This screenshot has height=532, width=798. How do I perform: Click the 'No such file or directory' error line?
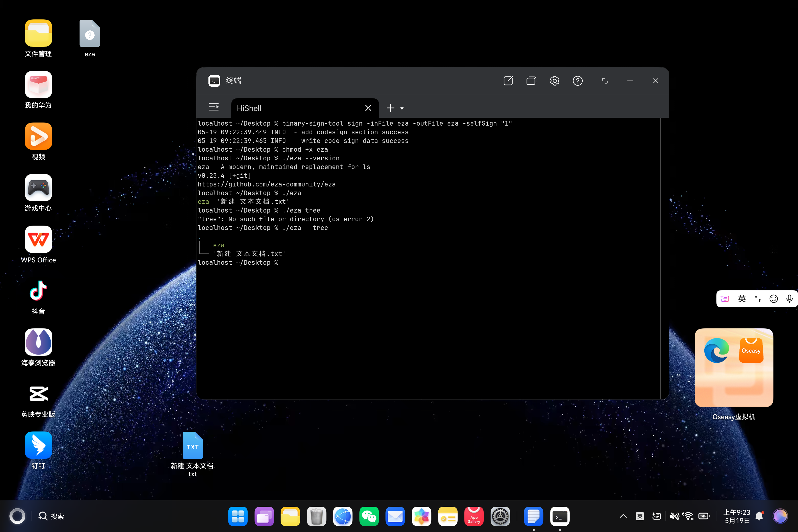click(x=286, y=219)
